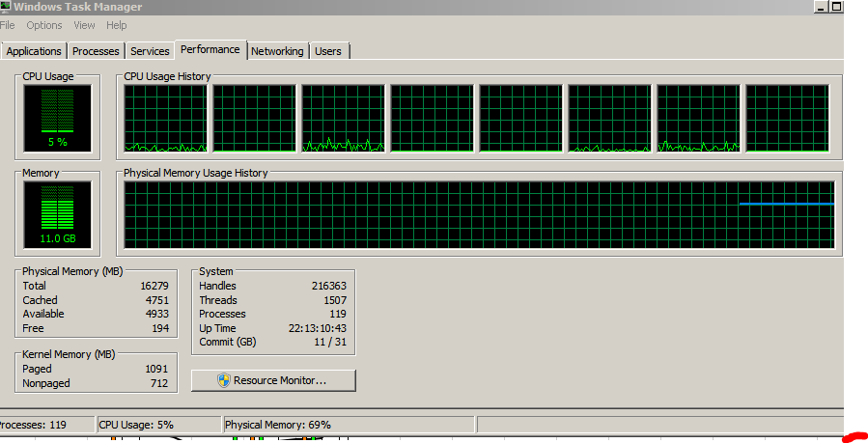This screenshot has width=868, height=443.
Task: Click the System Processes value 119
Action: [338, 314]
